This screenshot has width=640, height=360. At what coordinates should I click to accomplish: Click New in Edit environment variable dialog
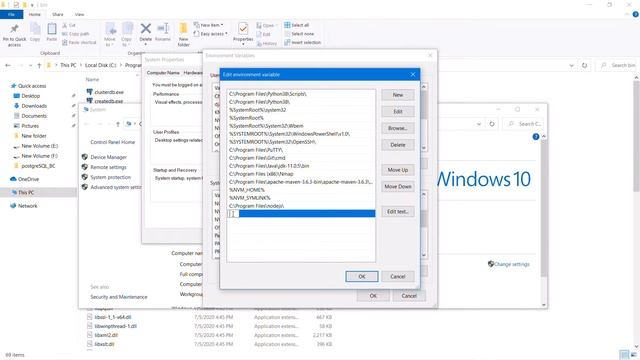(398, 95)
